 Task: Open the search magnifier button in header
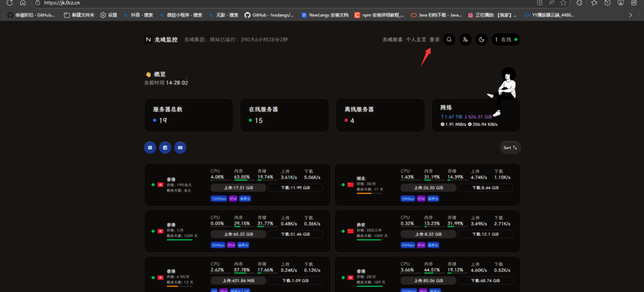point(449,40)
